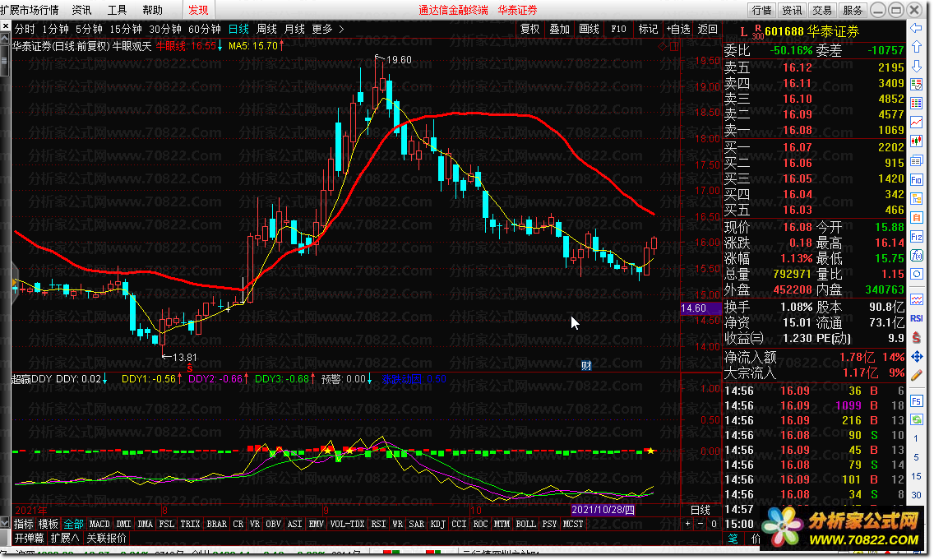This screenshot has width=934, height=560.
Task: Expand the 扩展∧ panel
Action: coord(65,538)
